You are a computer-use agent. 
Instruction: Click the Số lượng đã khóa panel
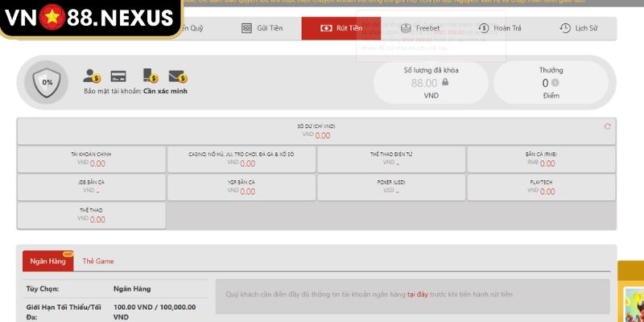tap(431, 83)
